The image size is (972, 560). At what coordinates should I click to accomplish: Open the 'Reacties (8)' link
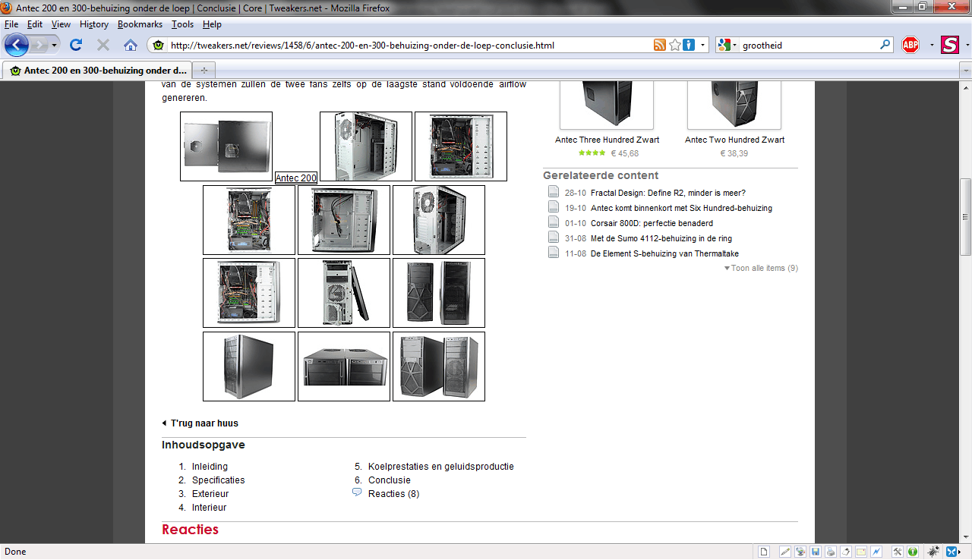(x=393, y=494)
